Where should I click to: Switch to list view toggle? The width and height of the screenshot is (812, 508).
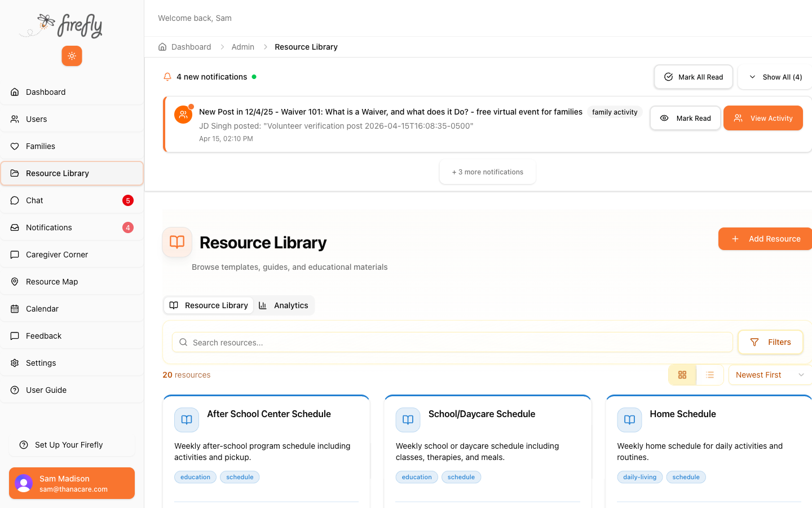pyautogui.click(x=710, y=375)
